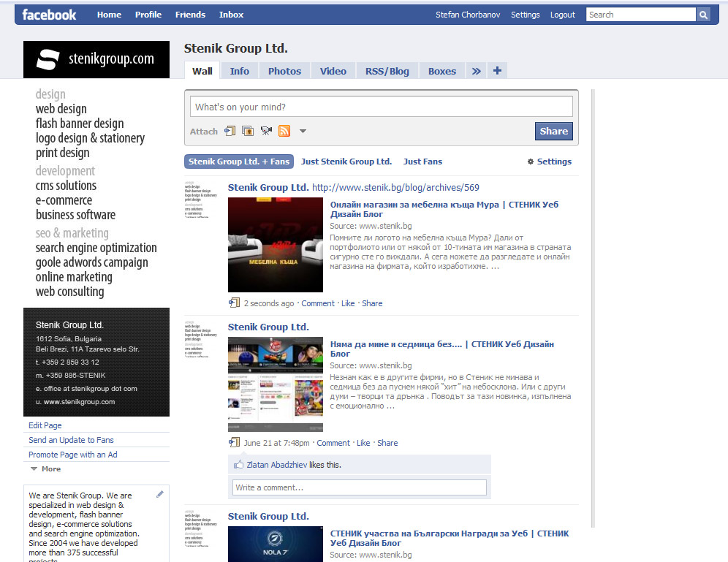
Task: Open the Wall tab
Action: [202, 71]
